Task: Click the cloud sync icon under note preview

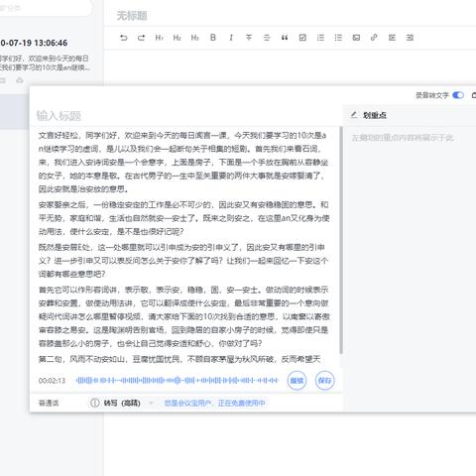Action: (x=20, y=80)
